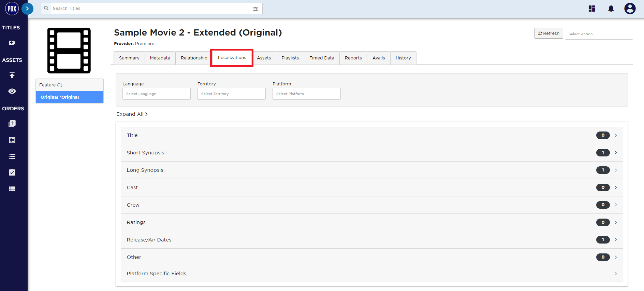Viewport: 644px width, 291px height.
Task: Click the Orders numbered list icon
Action: tap(12, 156)
